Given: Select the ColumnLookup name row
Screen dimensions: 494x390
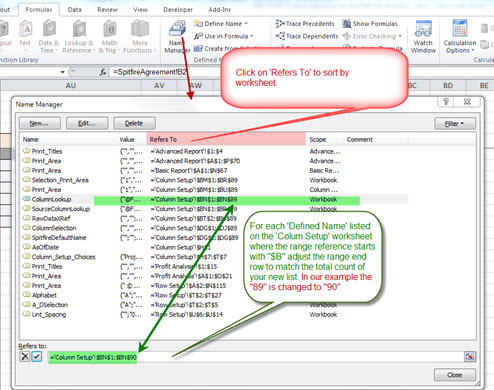Looking at the screenshot, I should coord(213,199).
